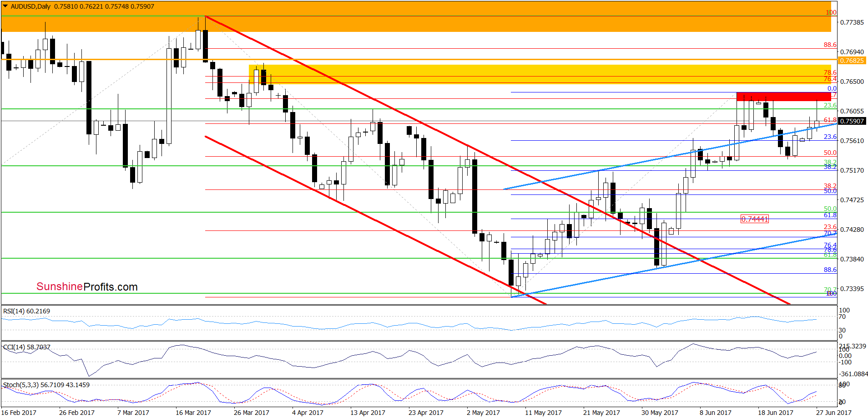868x419 pixels.
Task: Click the 7 Mar 2017 date label
Action: pos(133,413)
